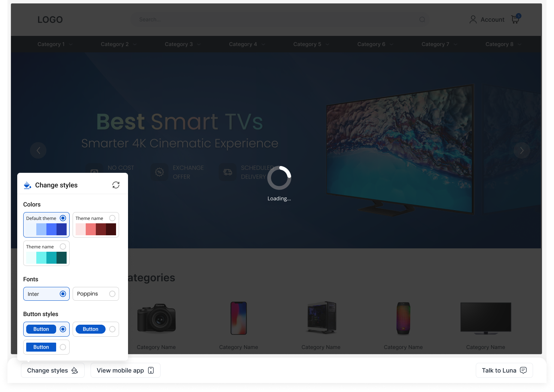
Task: Choose the Poppins font option
Action: 96,294
